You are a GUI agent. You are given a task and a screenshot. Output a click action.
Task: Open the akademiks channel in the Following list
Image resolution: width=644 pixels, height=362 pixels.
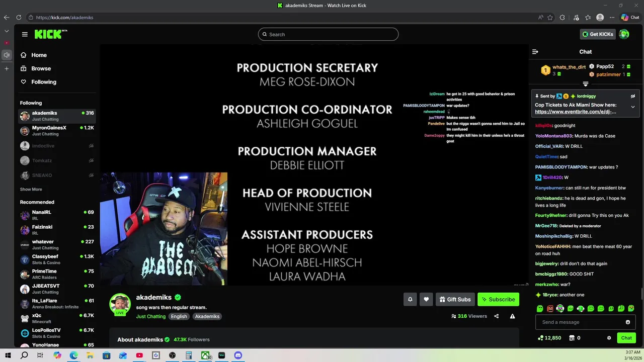57,116
